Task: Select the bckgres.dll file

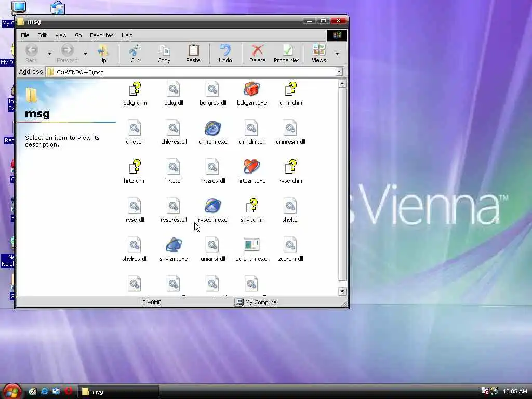Action: coord(212,94)
